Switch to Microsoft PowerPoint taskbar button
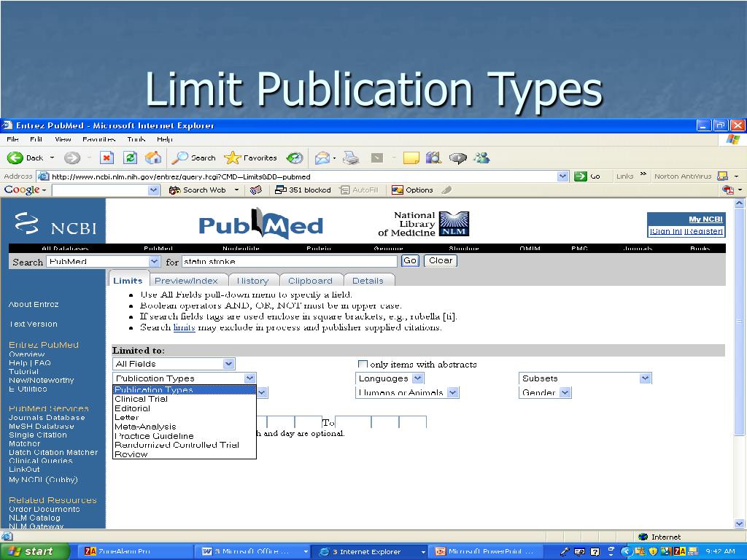The height and width of the screenshot is (560, 747). pyautogui.click(x=484, y=551)
